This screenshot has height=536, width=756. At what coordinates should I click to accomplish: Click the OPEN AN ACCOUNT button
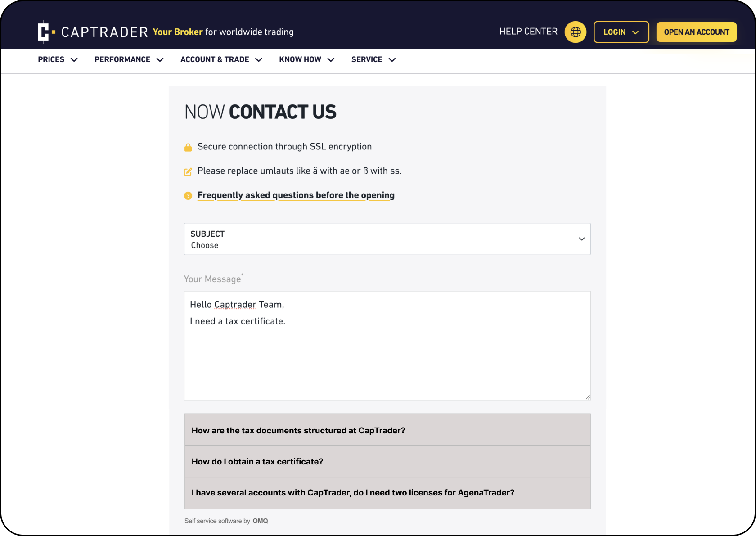[x=696, y=32]
